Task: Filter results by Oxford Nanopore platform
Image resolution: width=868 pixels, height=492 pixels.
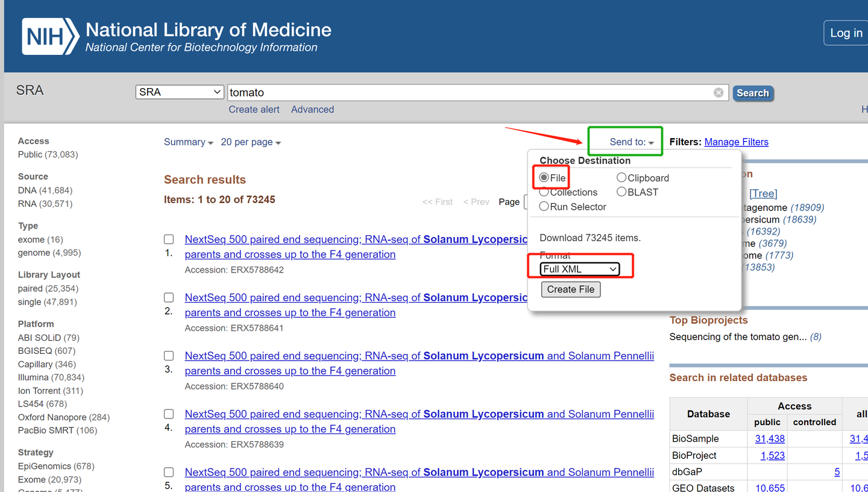Action: point(52,417)
